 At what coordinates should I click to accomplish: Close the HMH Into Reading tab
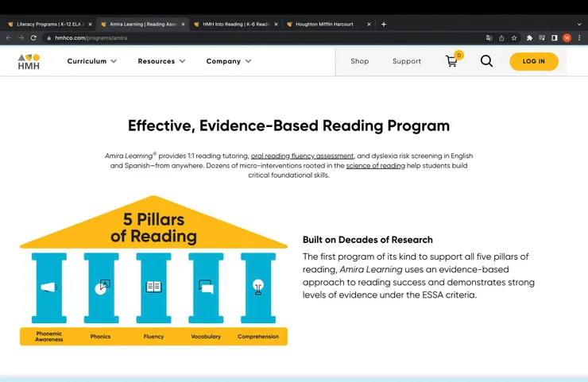(x=276, y=25)
